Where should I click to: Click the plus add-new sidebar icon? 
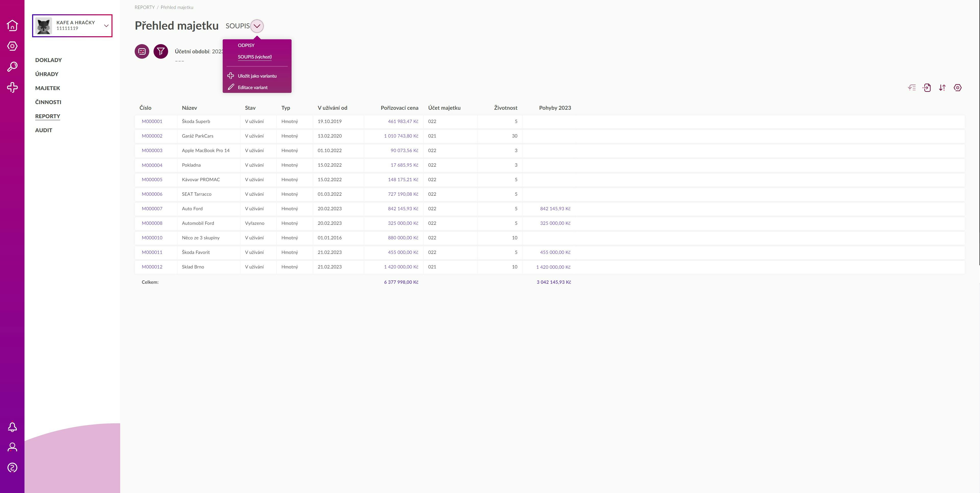[x=12, y=87]
